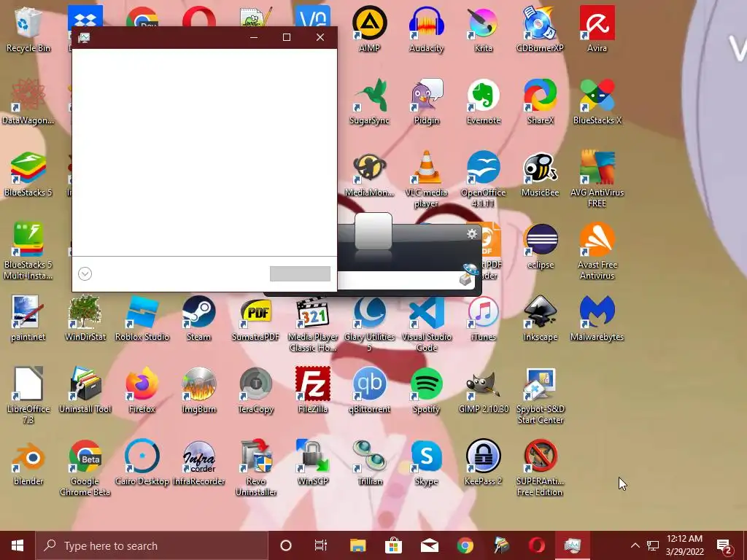
Task: Open the settings gear on dark widget
Action: [472, 234]
